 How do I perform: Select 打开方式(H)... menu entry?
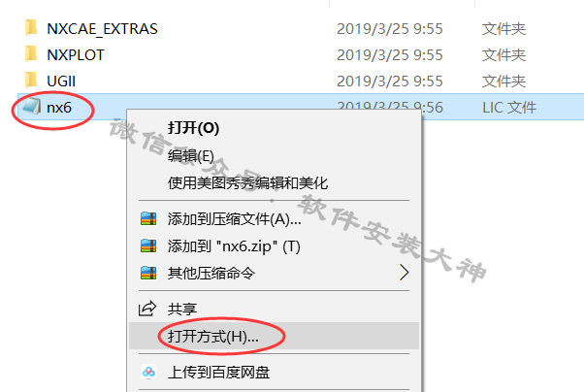tap(275, 336)
